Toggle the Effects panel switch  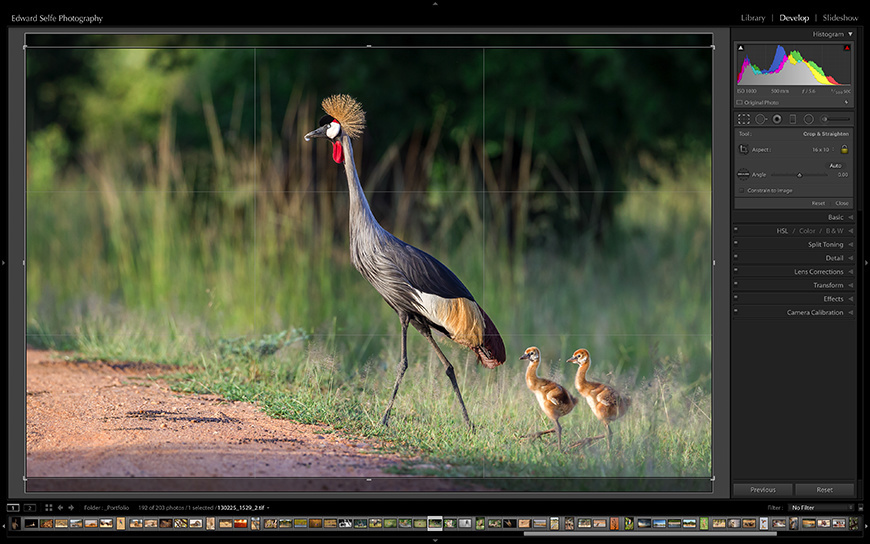coord(736,296)
